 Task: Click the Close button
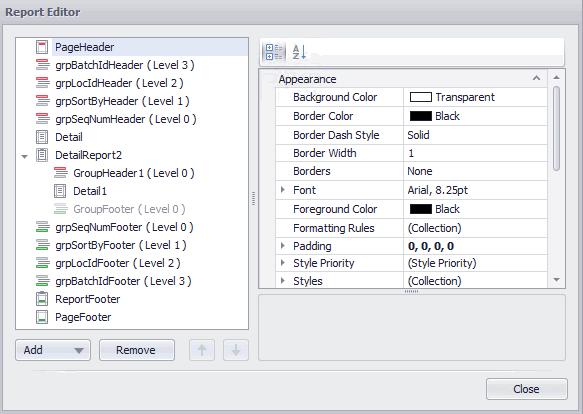pos(526,389)
